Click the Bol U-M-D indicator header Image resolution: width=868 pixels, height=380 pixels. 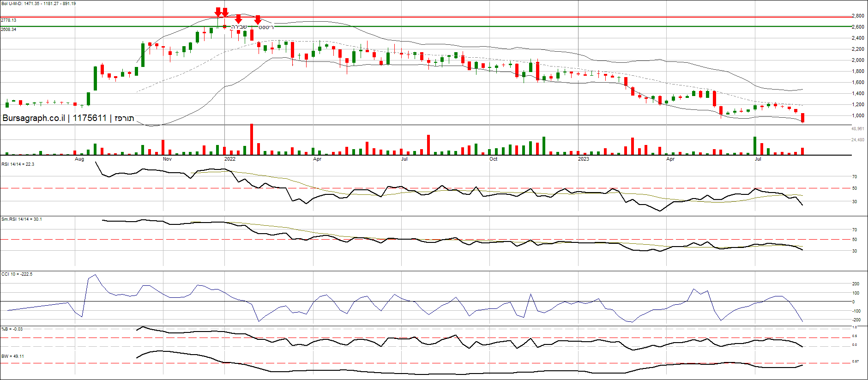pyautogui.click(x=38, y=4)
